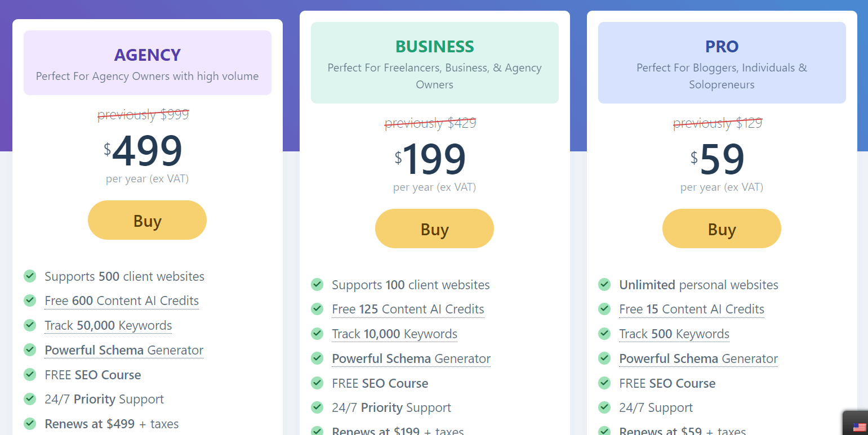Click checkmark beside 24/7 Priority Support in Agency
Viewport: 868px width, 435px height.
[30, 399]
